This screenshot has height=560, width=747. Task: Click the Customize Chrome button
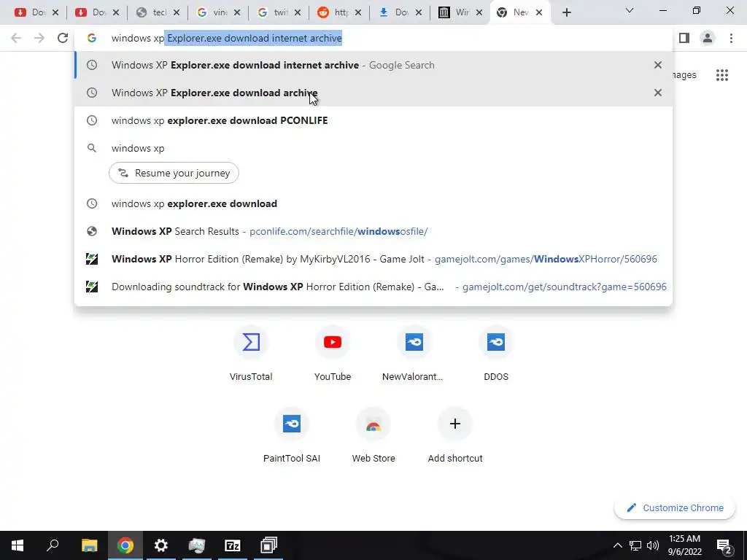[675, 507]
